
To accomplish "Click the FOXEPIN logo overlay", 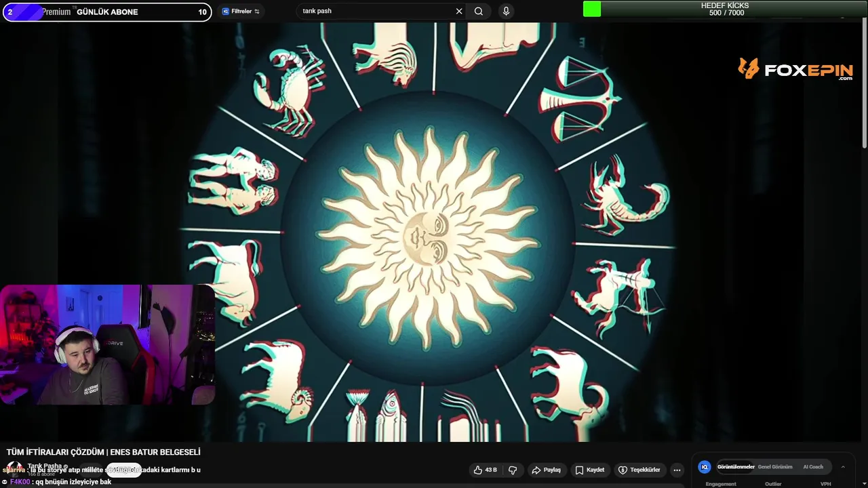I will (795, 69).
